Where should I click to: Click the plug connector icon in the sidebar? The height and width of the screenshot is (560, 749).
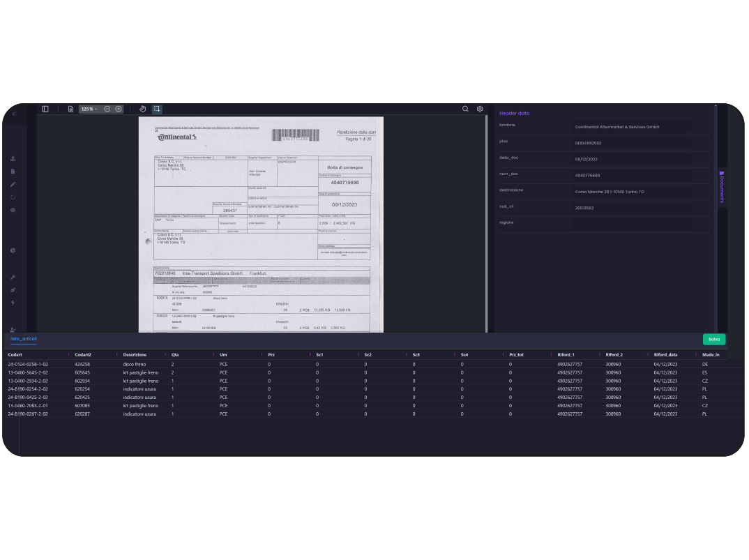[x=13, y=290]
